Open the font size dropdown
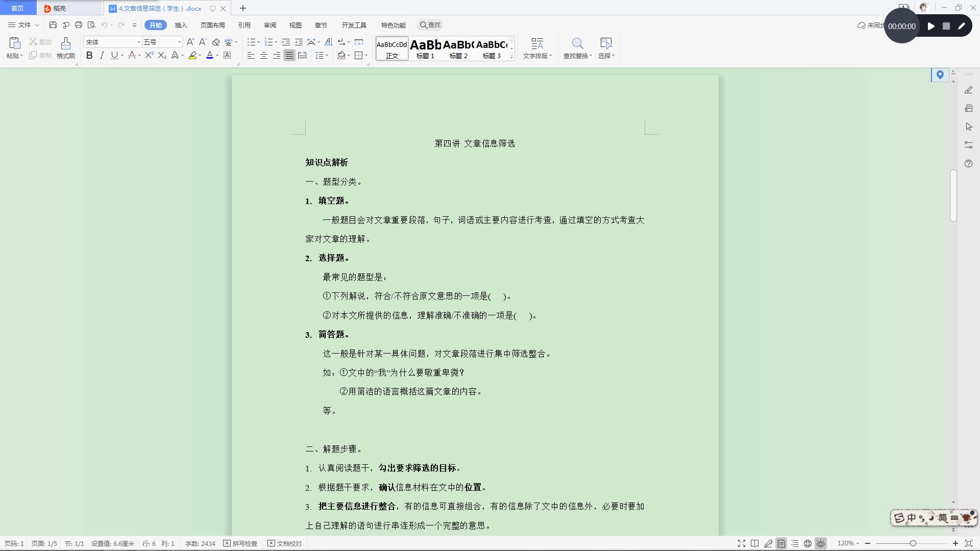 [179, 42]
